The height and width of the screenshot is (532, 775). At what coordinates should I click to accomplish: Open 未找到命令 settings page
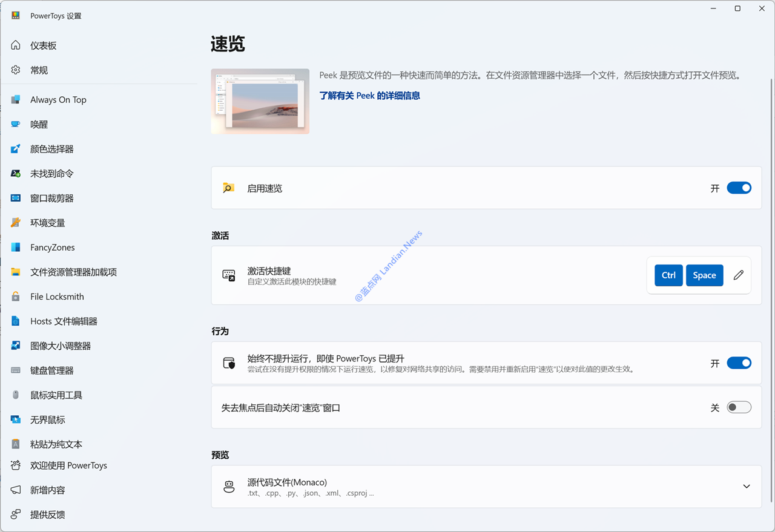pos(52,174)
